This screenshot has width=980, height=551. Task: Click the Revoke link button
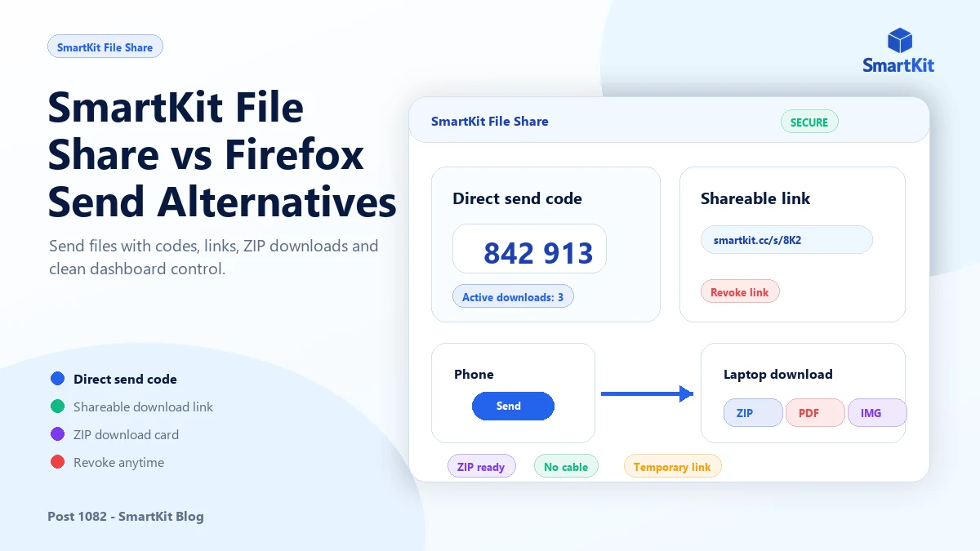[x=740, y=291]
